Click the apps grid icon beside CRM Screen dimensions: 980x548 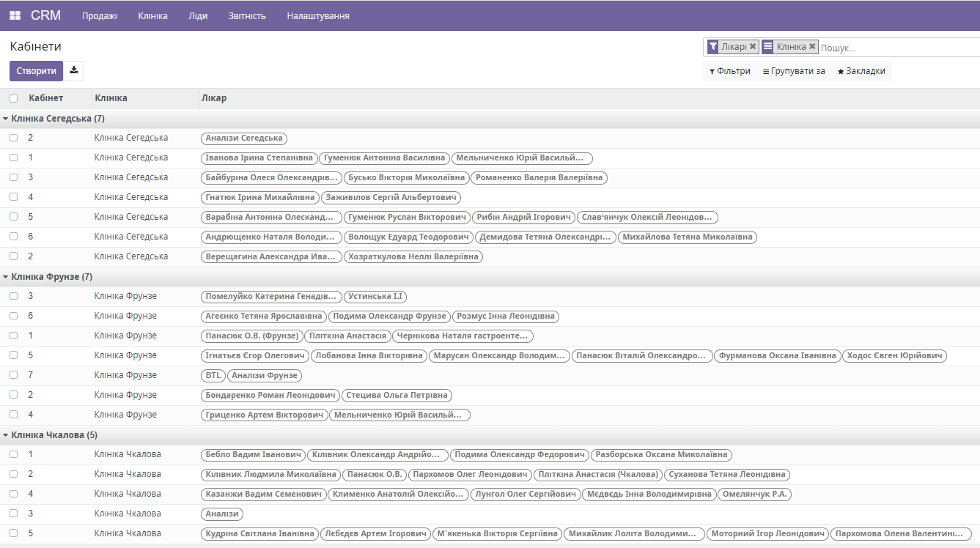pos(14,15)
